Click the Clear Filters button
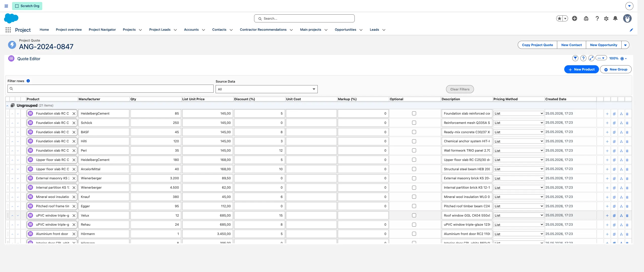This screenshot has height=272, width=644. click(x=460, y=89)
